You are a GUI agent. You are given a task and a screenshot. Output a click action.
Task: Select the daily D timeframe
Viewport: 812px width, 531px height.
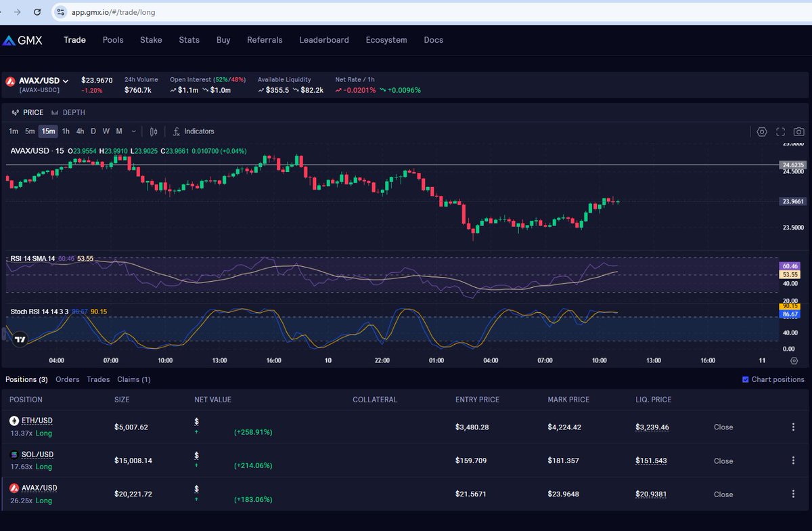click(93, 131)
